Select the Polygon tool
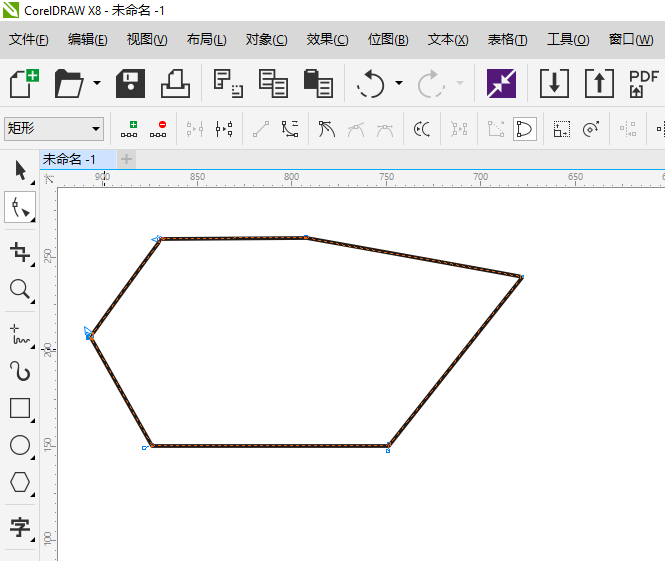This screenshot has height=561, width=665. point(20,482)
